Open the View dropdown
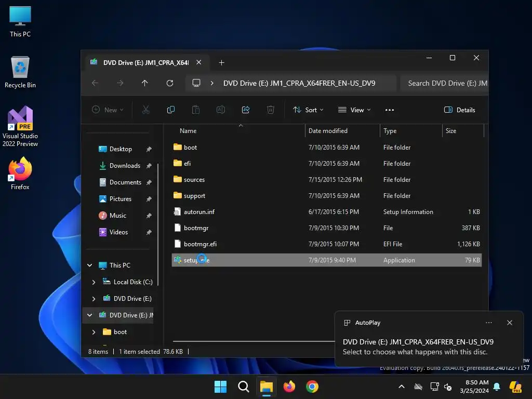This screenshot has width=532, height=399. point(354,110)
